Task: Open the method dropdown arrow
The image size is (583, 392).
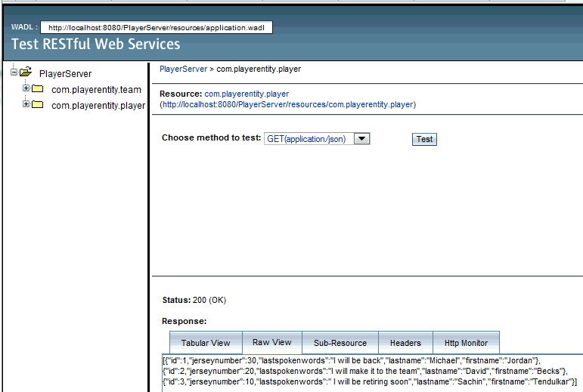Action: pyautogui.click(x=361, y=139)
